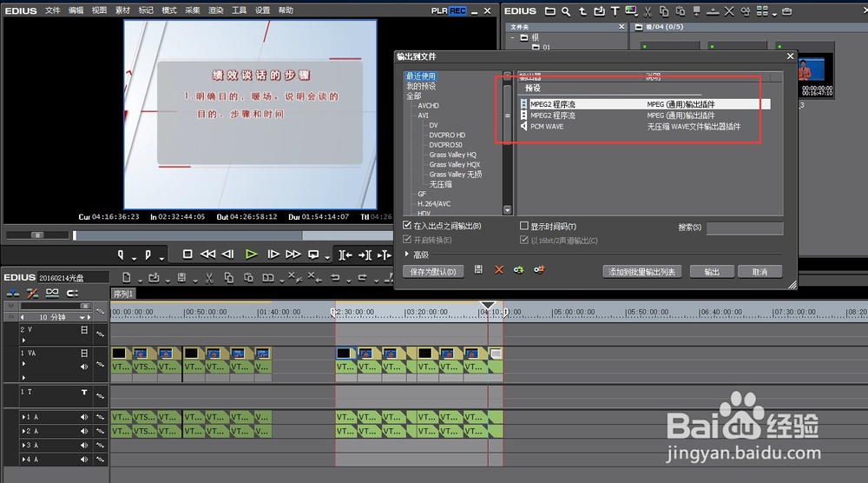Screen dimensions: 868x483
Task: Open the Help menu in the player menu bar
Action: 285,10
